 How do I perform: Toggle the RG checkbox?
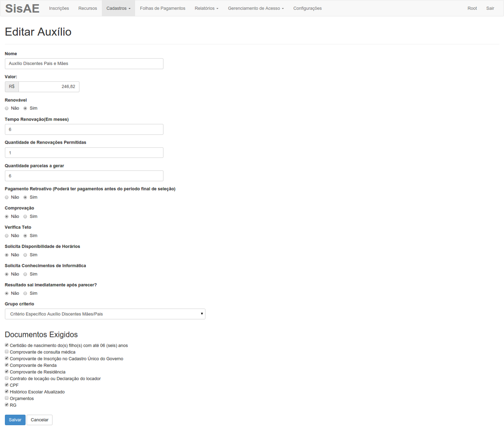[7, 405]
